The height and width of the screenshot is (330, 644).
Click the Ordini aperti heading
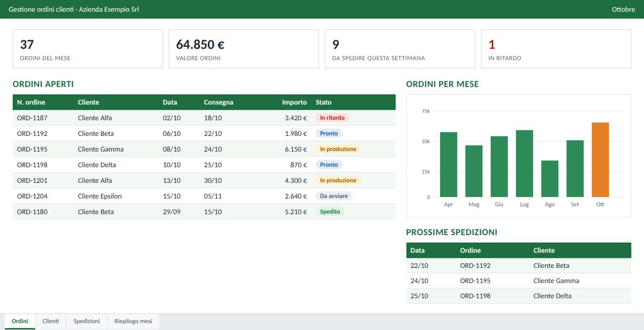(x=43, y=84)
